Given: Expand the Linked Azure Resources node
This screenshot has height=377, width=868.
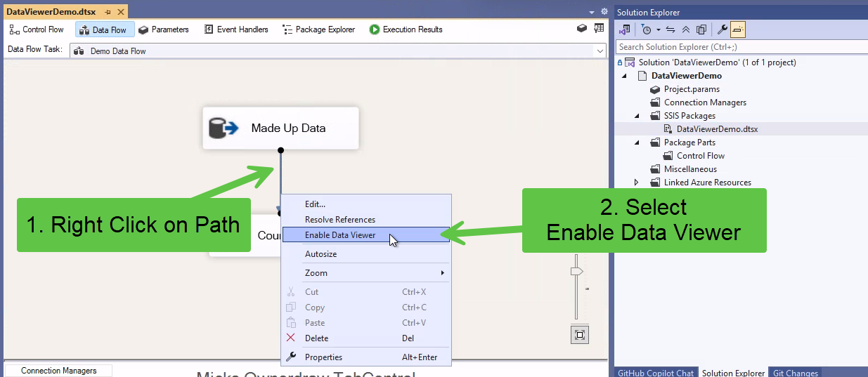Looking at the screenshot, I should coord(637,183).
